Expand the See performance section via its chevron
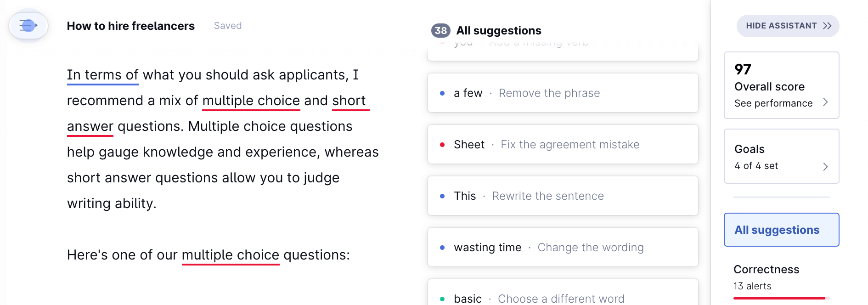Image resolution: width=868 pixels, height=305 pixels. 825,102
